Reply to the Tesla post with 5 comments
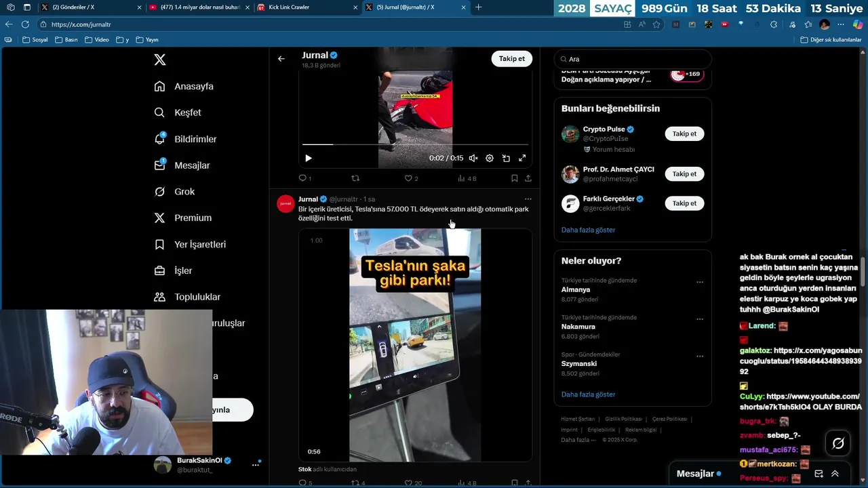The height and width of the screenshot is (488, 868). click(x=305, y=483)
